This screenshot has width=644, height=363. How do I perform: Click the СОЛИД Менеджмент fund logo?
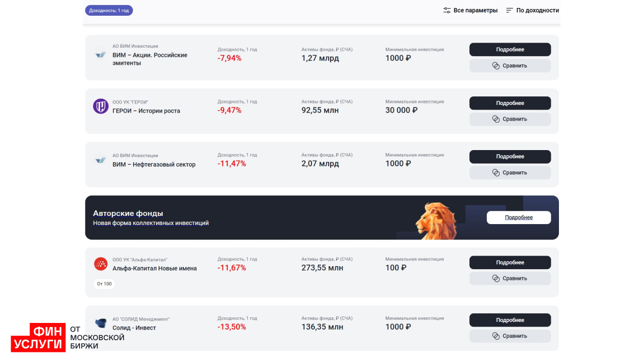[101, 323]
